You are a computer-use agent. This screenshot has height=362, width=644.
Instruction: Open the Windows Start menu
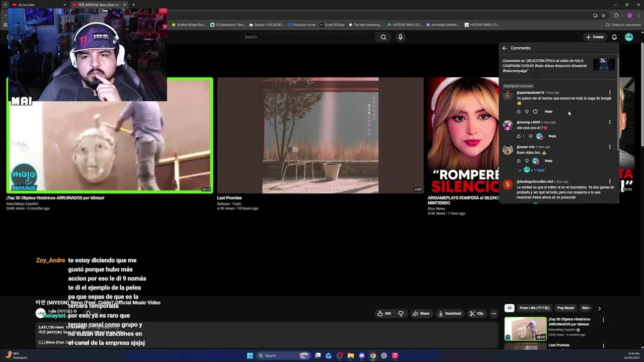tap(250, 355)
